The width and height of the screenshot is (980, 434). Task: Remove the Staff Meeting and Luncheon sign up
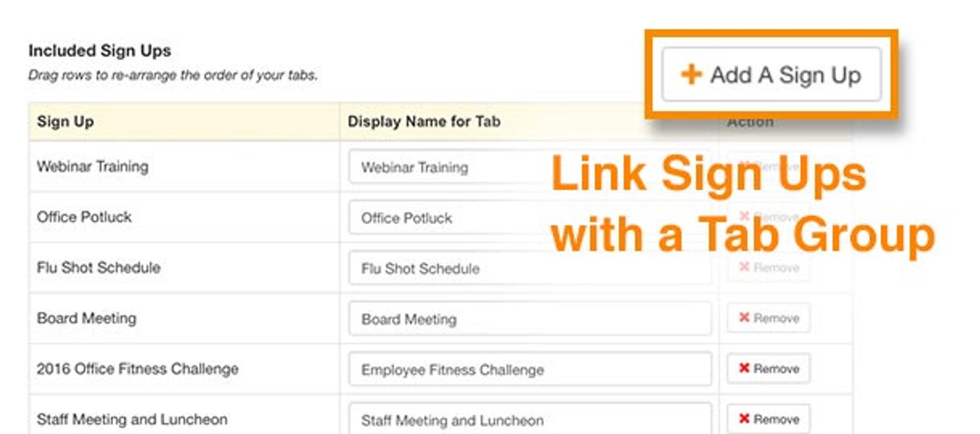[x=768, y=419]
